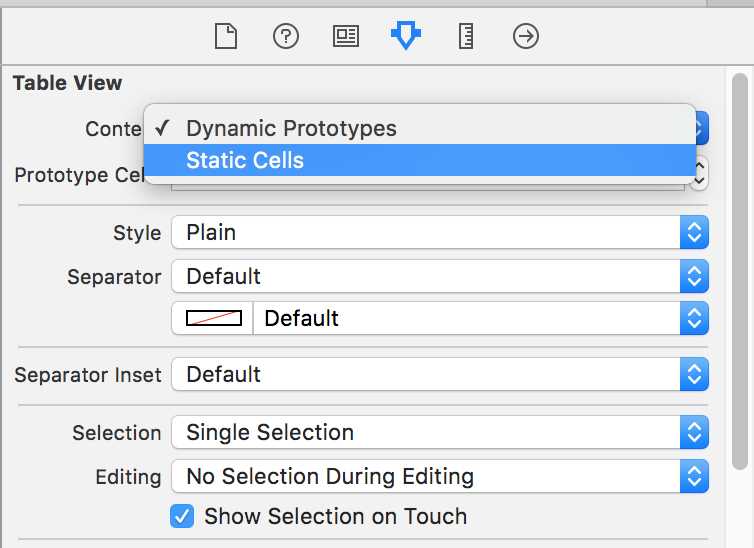Click the Selection popup arrow button

[x=694, y=432]
